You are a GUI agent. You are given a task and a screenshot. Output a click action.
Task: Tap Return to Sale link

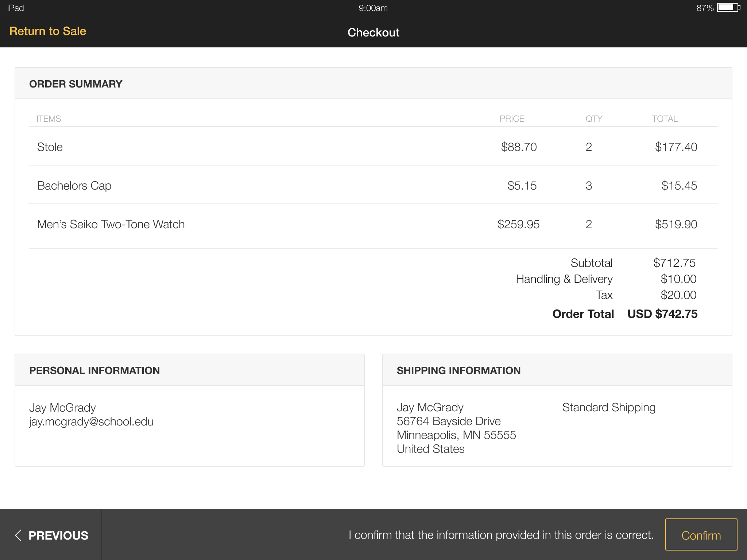(x=48, y=31)
